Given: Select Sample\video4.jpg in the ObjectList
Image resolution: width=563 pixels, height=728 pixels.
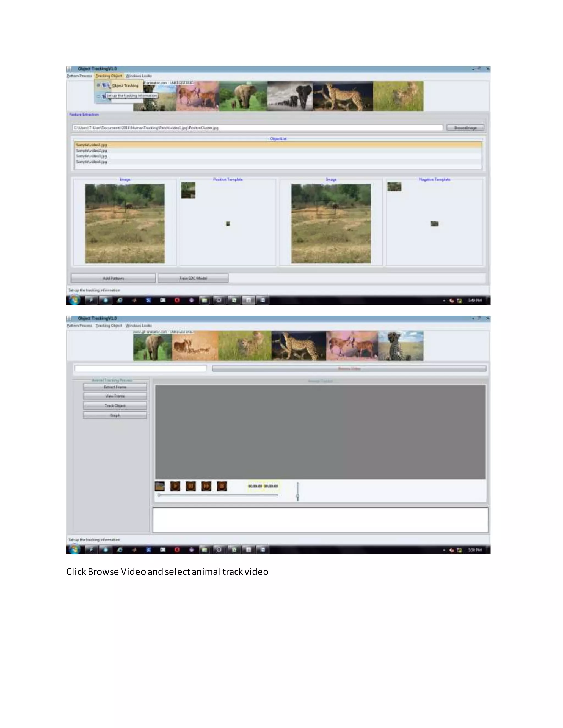Looking at the screenshot, I should [x=278, y=162].
